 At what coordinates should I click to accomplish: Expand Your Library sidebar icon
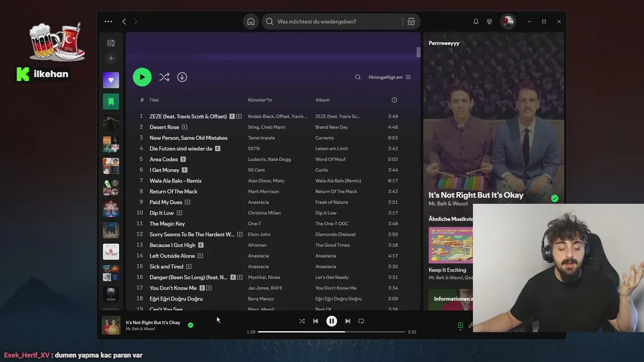[x=111, y=43]
